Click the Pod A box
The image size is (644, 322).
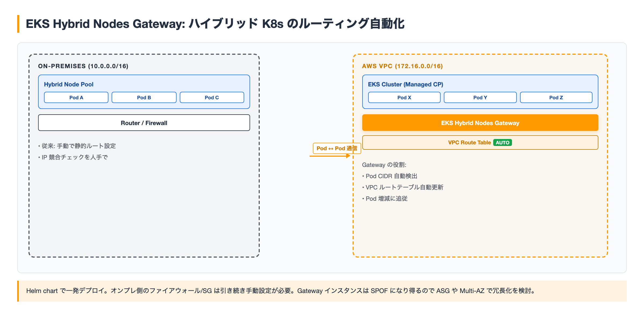coord(76,97)
